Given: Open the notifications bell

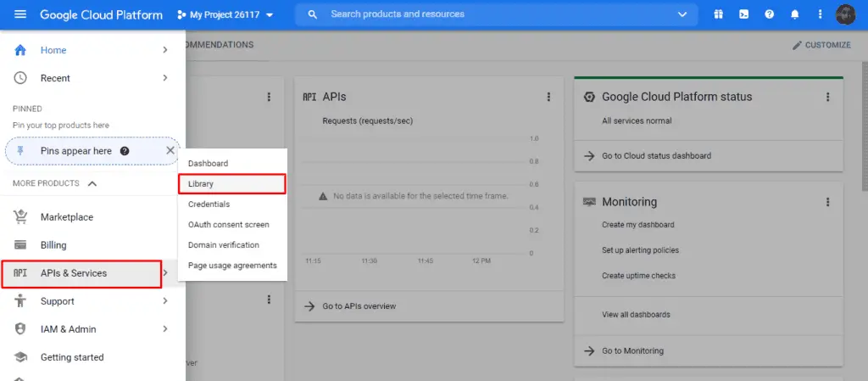Looking at the screenshot, I should click(x=795, y=15).
